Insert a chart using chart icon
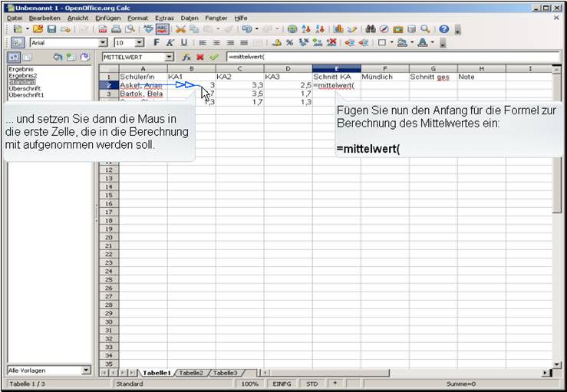The image size is (567, 392). tap(338, 29)
